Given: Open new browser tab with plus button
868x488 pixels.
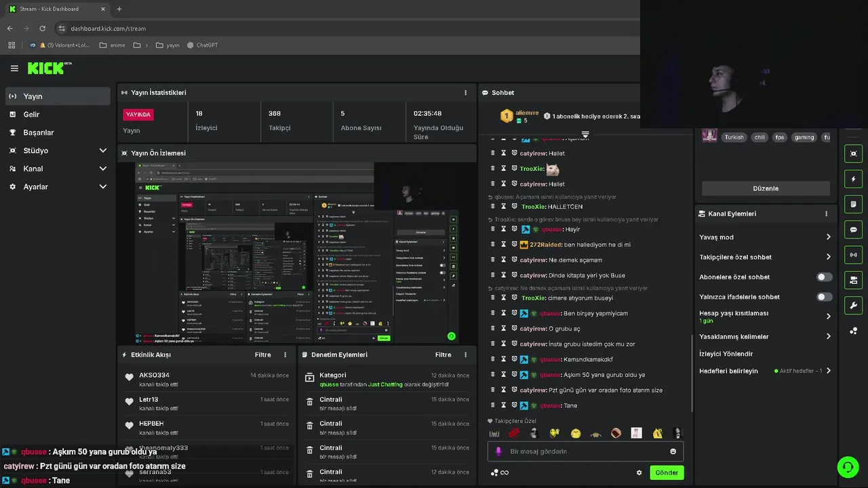Looking at the screenshot, I should click(119, 9).
